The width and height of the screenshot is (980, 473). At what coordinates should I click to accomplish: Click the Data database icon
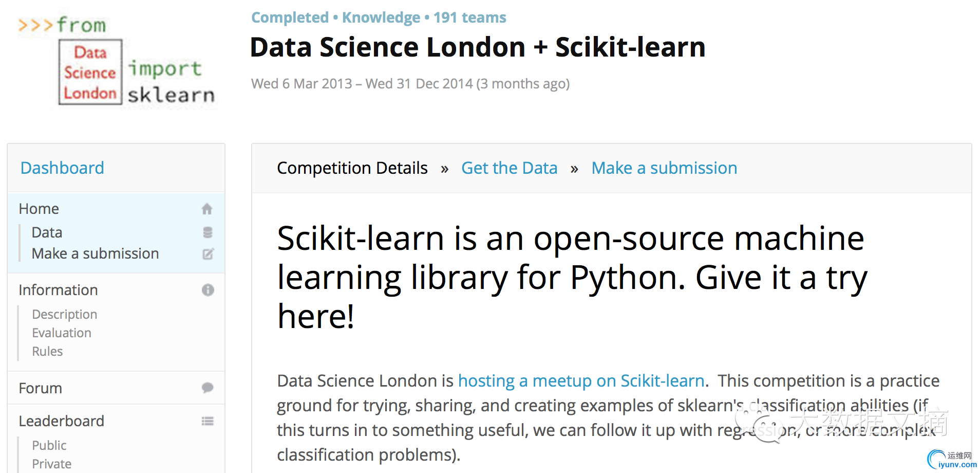(208, 232)
